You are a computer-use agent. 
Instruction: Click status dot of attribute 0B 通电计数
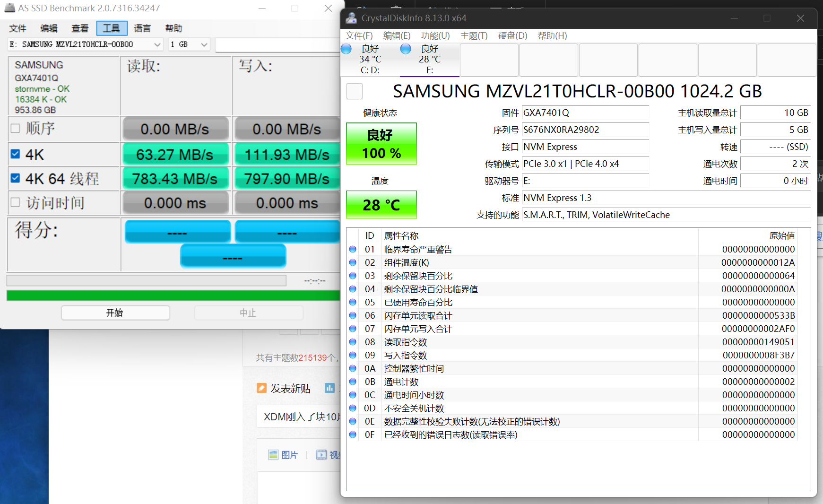pyautogui.click(x=353, y=382)
